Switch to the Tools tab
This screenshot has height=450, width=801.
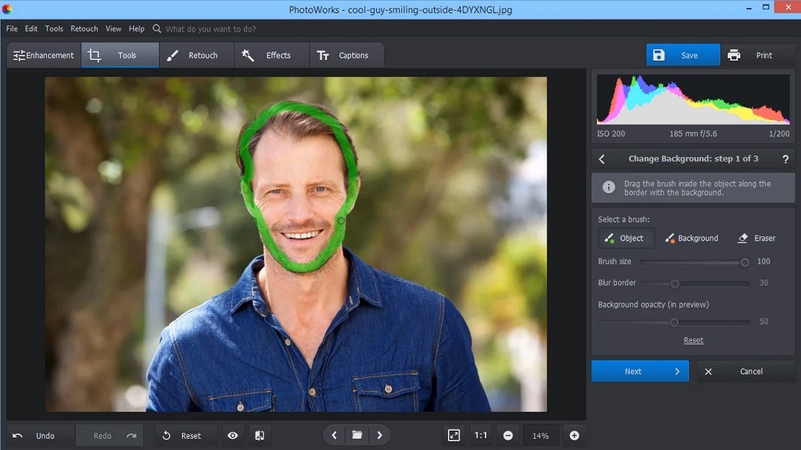(x=120, y=55)
